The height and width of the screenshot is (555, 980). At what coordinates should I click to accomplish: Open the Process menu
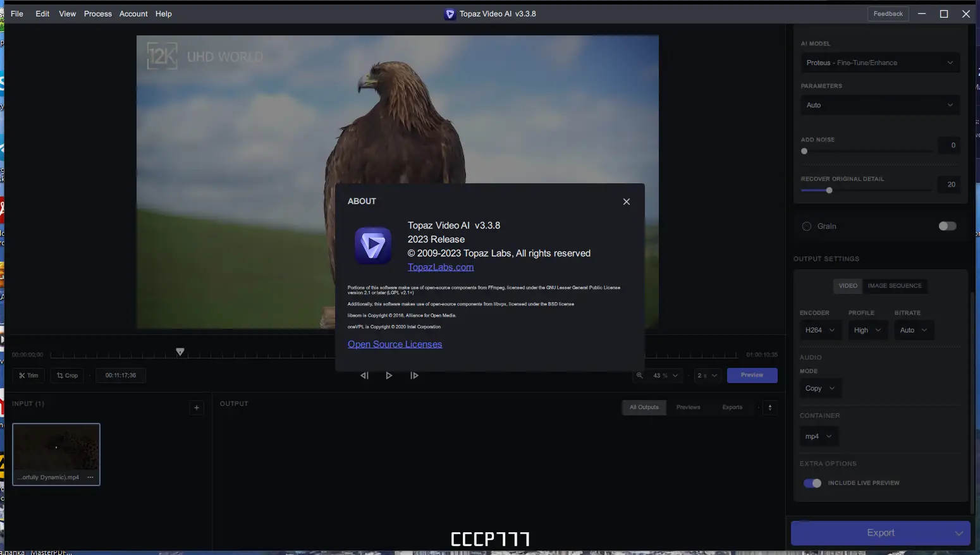(x=97, y=13)
